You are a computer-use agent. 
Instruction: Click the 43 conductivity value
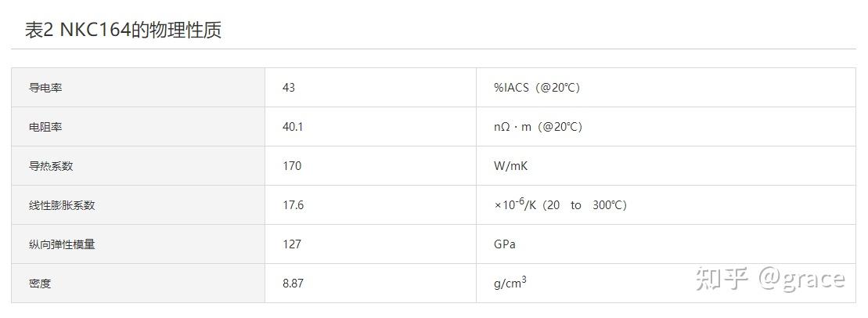288,88
